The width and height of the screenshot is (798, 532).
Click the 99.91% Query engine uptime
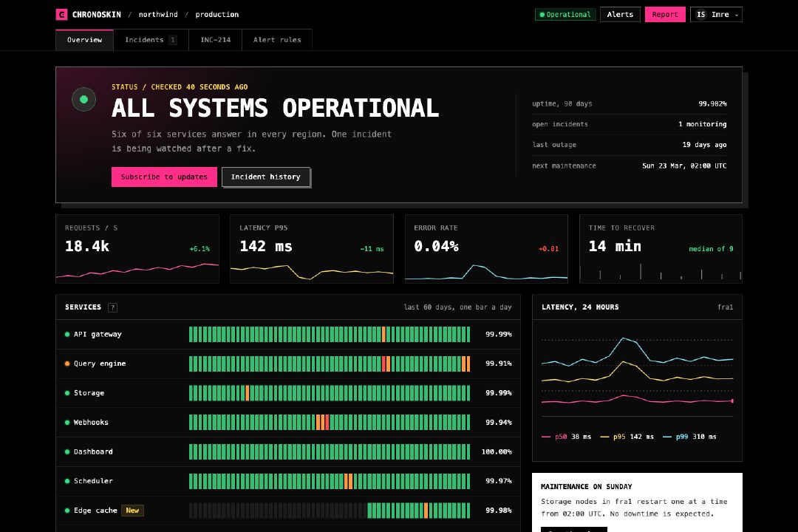[499, 364]
